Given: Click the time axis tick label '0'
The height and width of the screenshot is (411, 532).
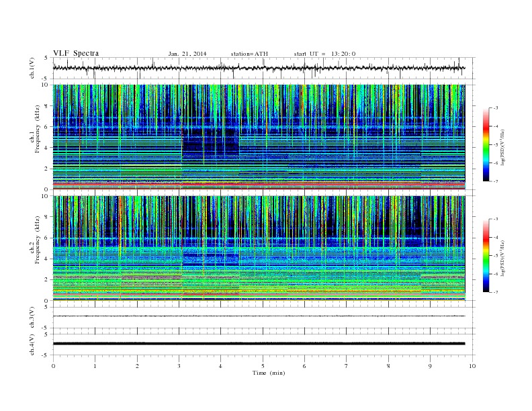Looking at the screenshot, I should [53, 366].
